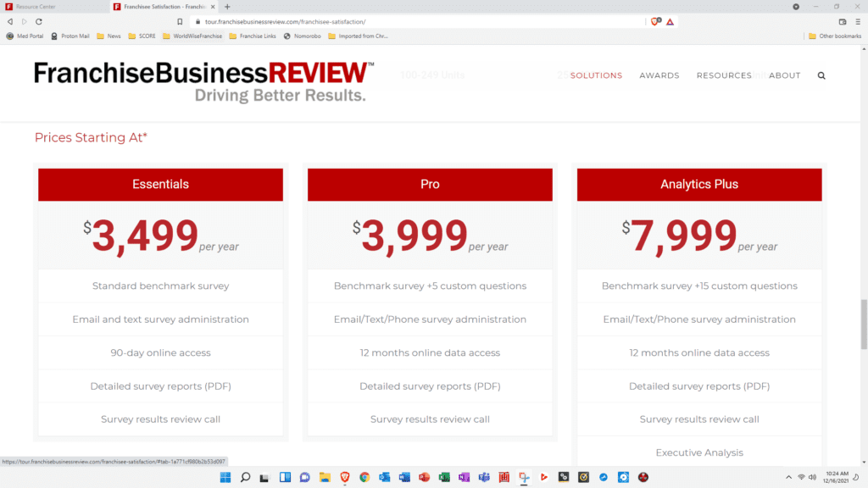Select the Franchisee Satisfaction tab
Image resolution: width=868 pixels, height=488 pixels.
[164, 7]
